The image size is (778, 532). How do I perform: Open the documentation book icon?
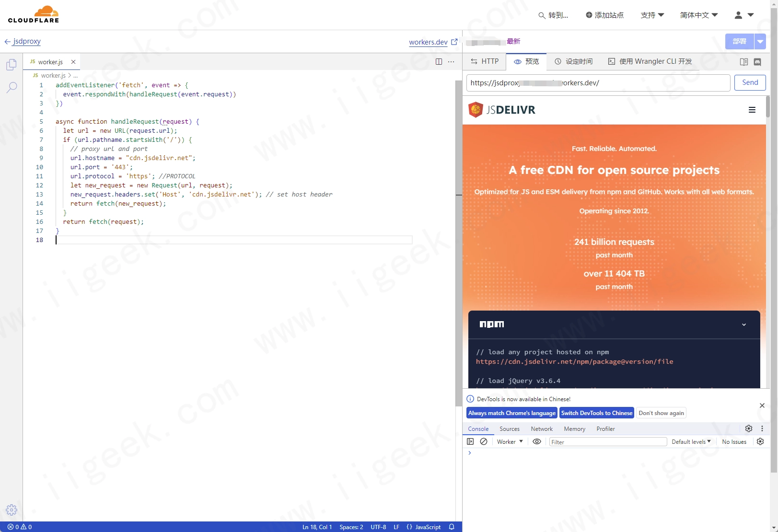tap(744, 62)
